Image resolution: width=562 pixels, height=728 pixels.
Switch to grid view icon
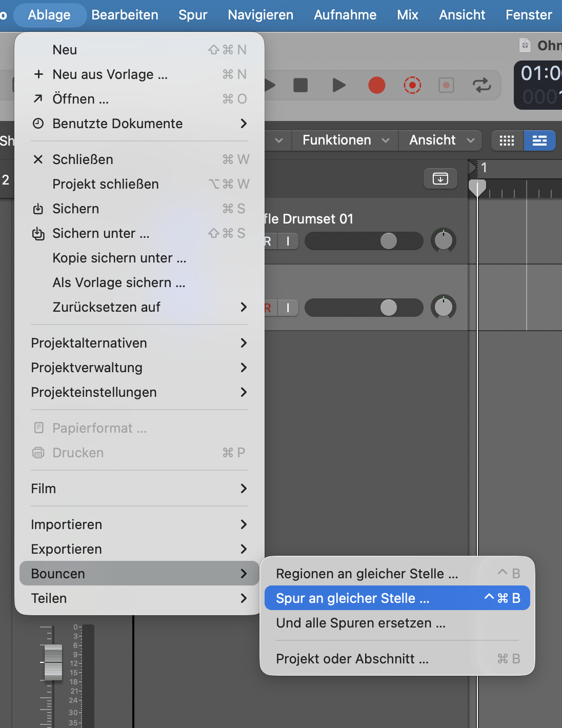[x=507, y=140]
